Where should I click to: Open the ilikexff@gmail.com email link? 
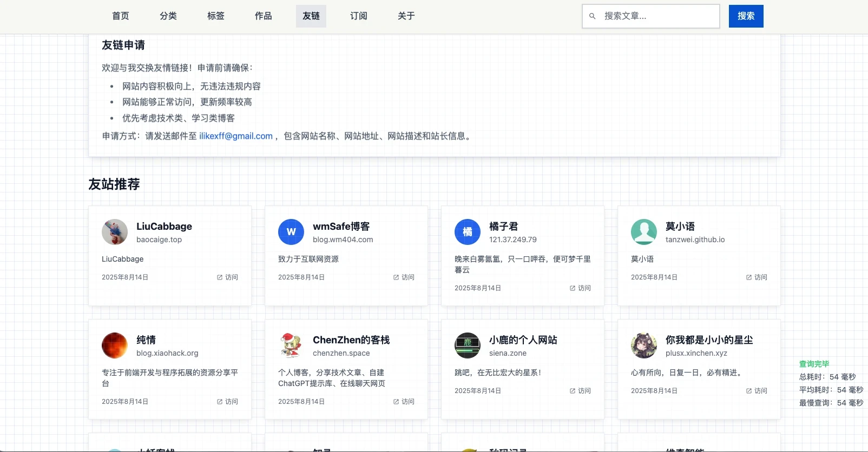(236, 136)
